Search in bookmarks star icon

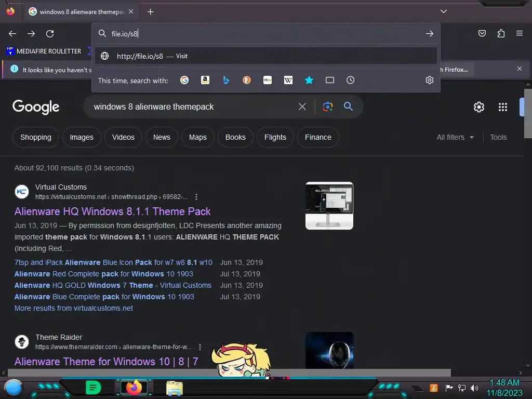pyautogui.click(x=309, y=80)
